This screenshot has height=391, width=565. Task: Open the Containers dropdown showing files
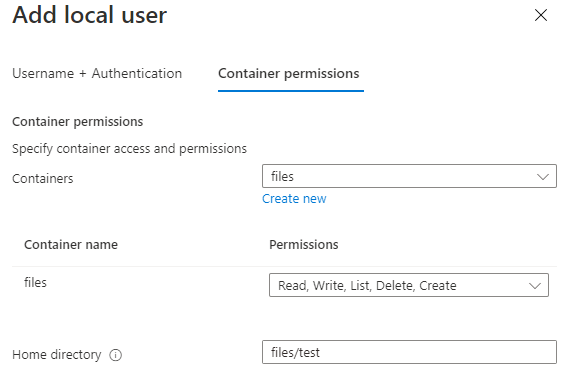point(409,176)
